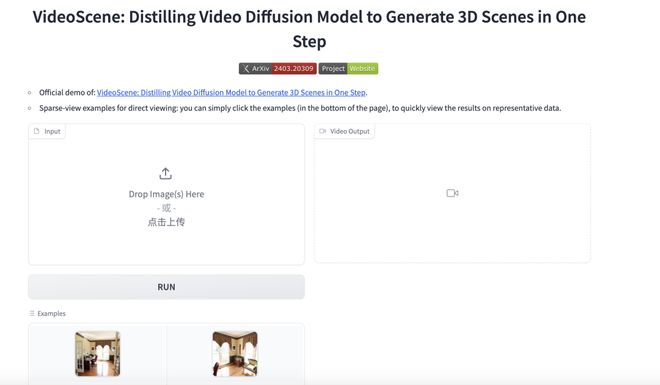Click the Drop Image(s) Here text
The height and width of the screenshot is (385, 660).
coord(166,194)
